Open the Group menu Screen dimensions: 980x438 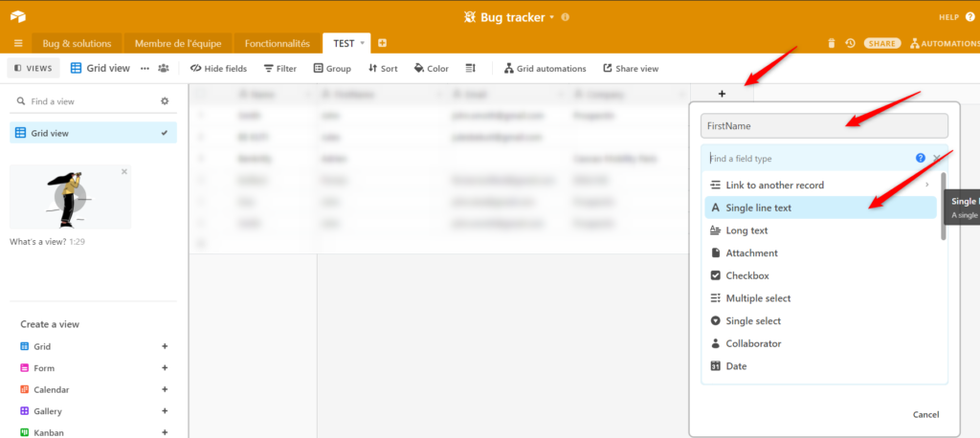pyautogui.click(x=332, y=68)
